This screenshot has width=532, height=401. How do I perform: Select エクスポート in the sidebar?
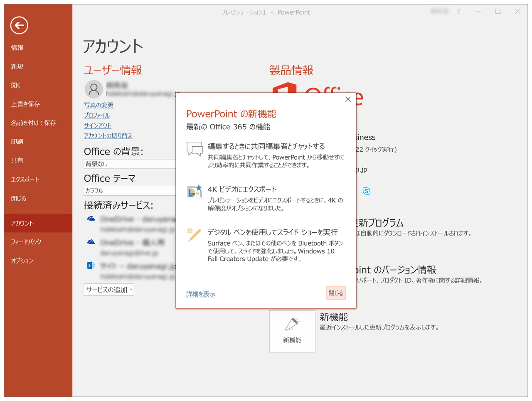click(x=25, y=180)
